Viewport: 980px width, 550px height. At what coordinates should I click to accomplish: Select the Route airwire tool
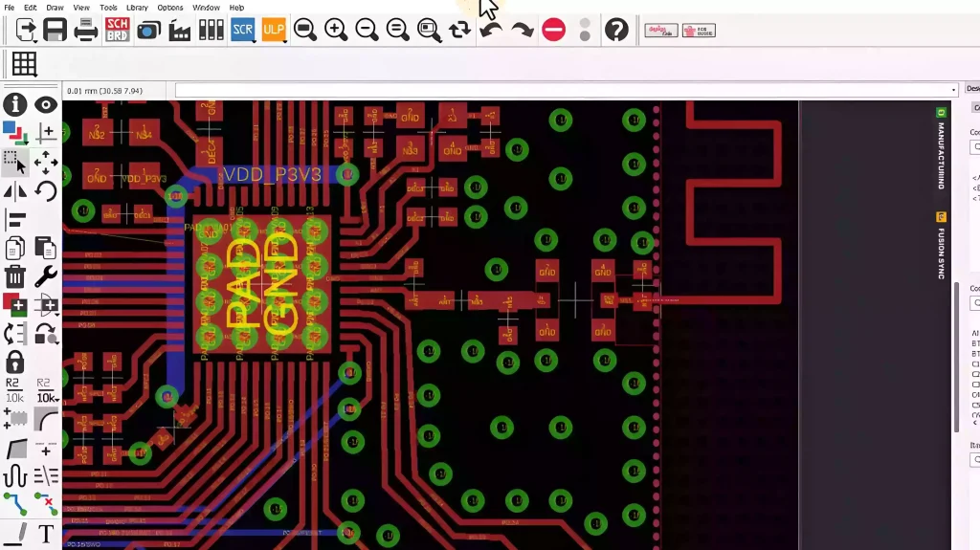[15, 504]
